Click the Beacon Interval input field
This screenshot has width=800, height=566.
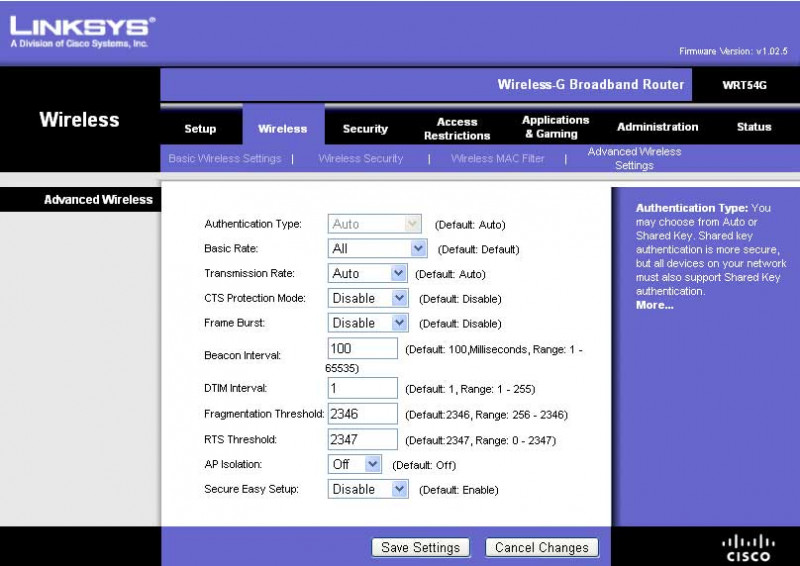point(363,348)
